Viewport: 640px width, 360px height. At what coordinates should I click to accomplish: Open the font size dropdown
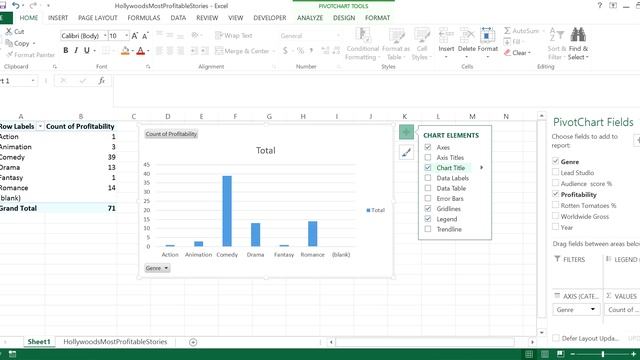tap(126, 36)
